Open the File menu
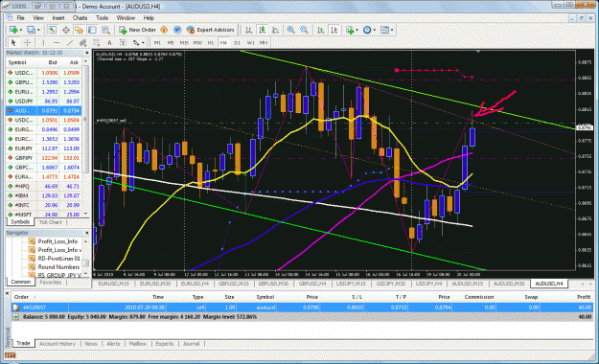 (20, 18)
